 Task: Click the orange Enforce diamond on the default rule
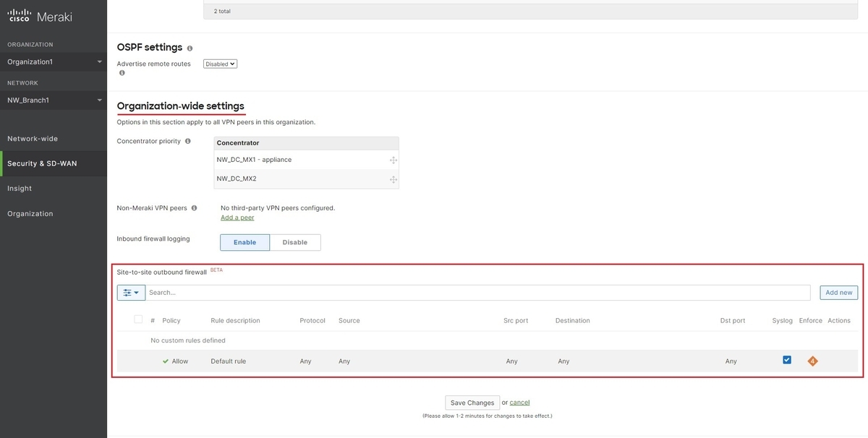coord(812,359)
